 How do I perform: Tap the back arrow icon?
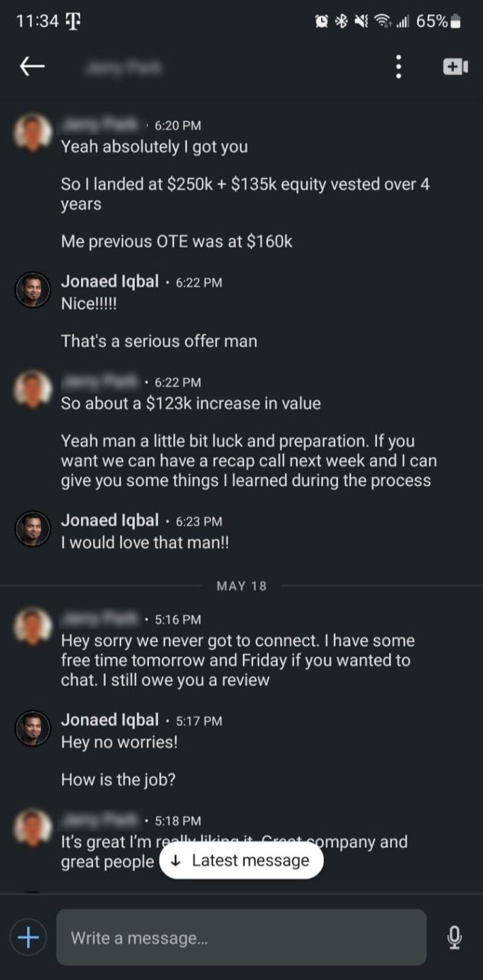(32, 66)
